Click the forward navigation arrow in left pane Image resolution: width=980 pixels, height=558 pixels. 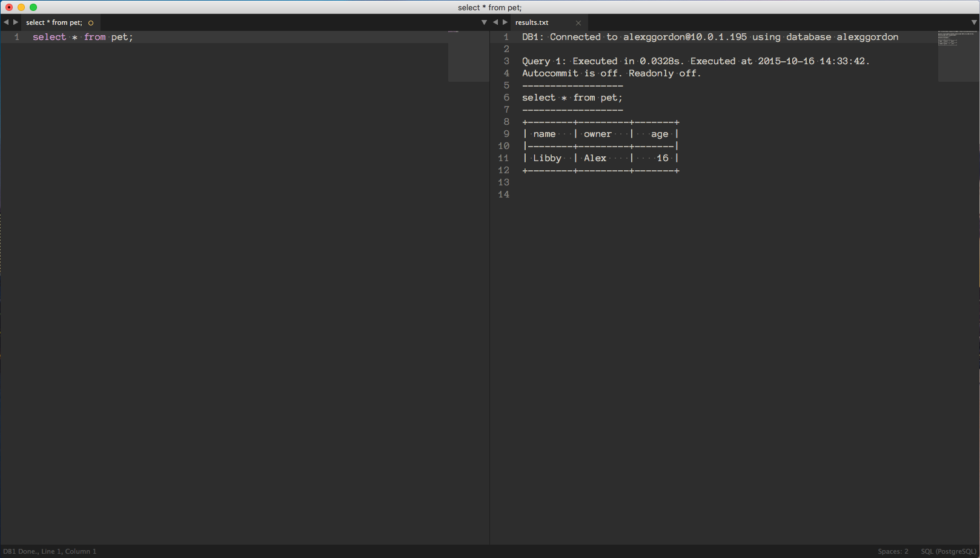coord(16,22)
